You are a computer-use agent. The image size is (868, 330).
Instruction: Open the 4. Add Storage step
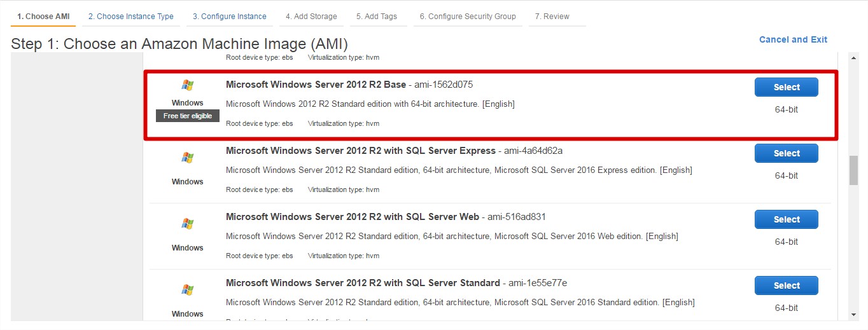point(311,17)
